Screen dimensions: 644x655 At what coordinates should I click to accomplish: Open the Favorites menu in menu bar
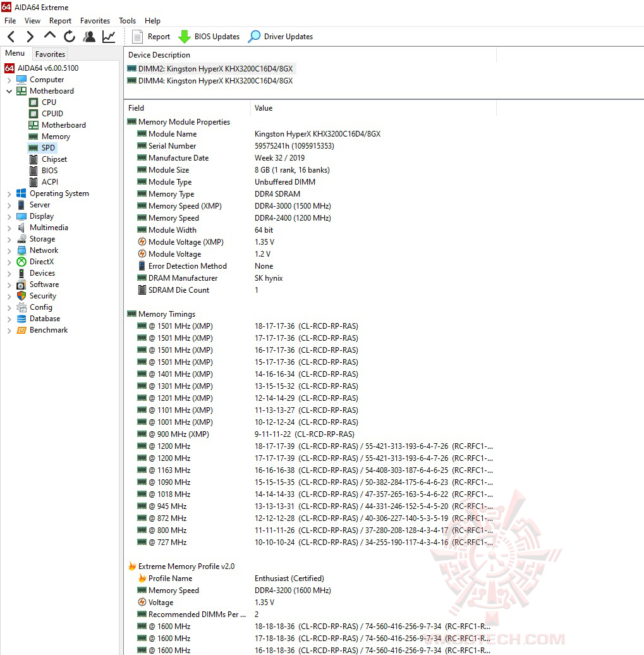pyautogui.click(x=95, y=21)
